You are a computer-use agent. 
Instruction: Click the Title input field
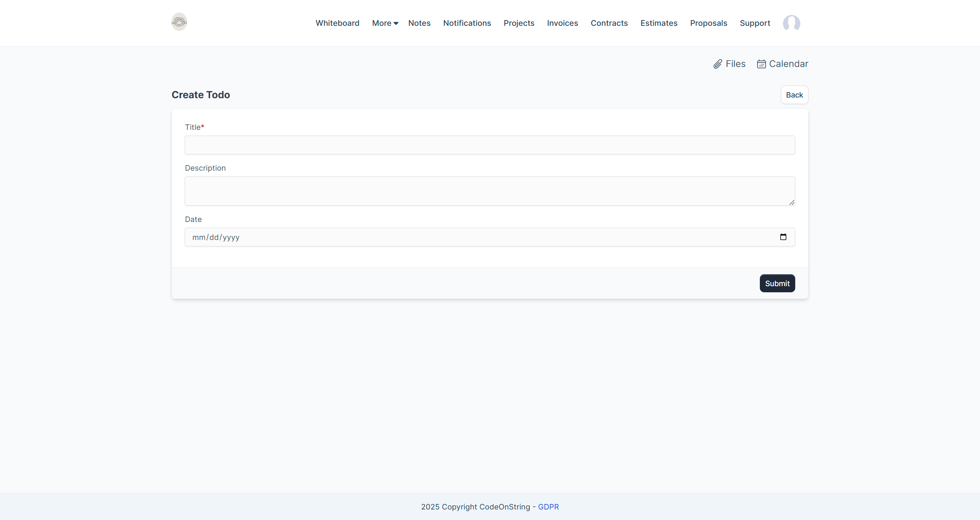pyautogui.click(x=489, y=145)
